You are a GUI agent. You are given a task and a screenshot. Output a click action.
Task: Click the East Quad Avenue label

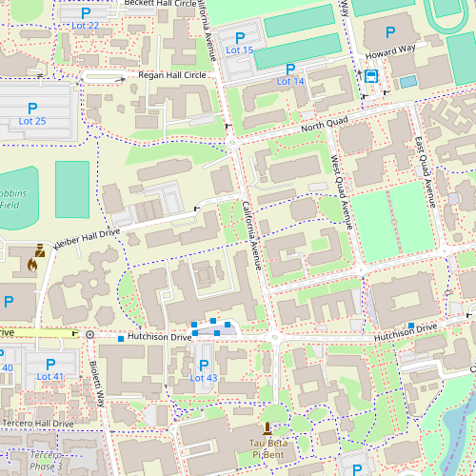426,172
